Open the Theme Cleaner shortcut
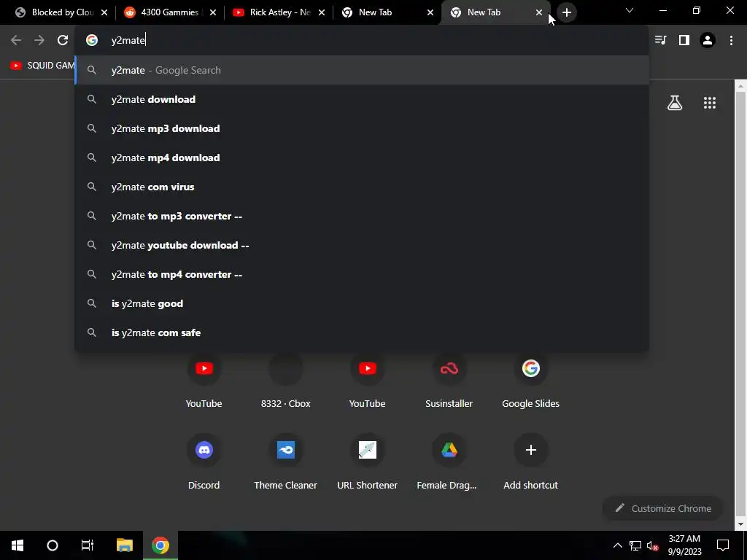The image size is (747, 560). click(285, 463)
